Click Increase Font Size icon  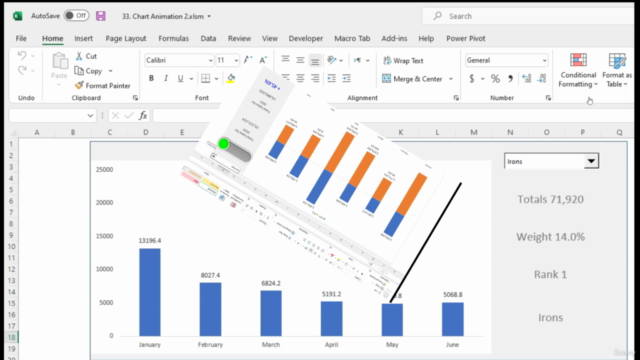(248, 60)
